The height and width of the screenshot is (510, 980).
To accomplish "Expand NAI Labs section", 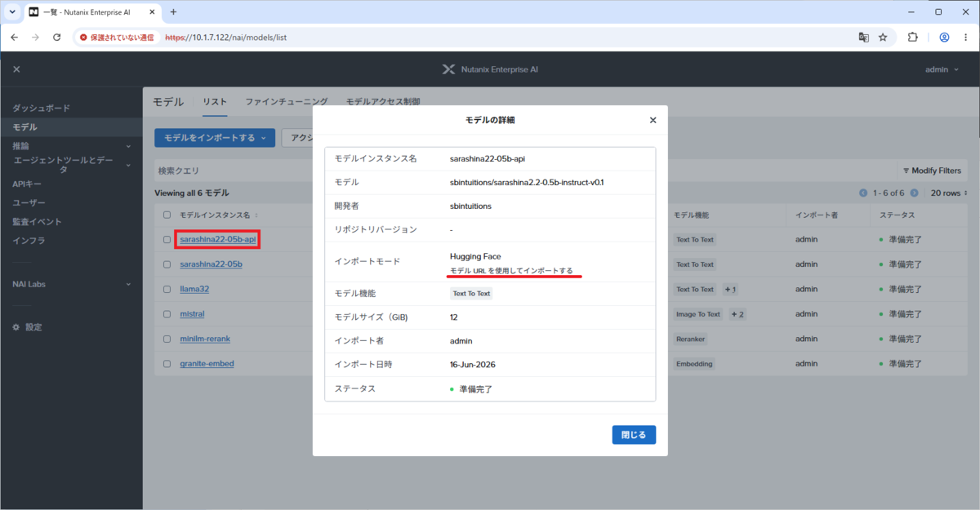I will pos(71,284).
